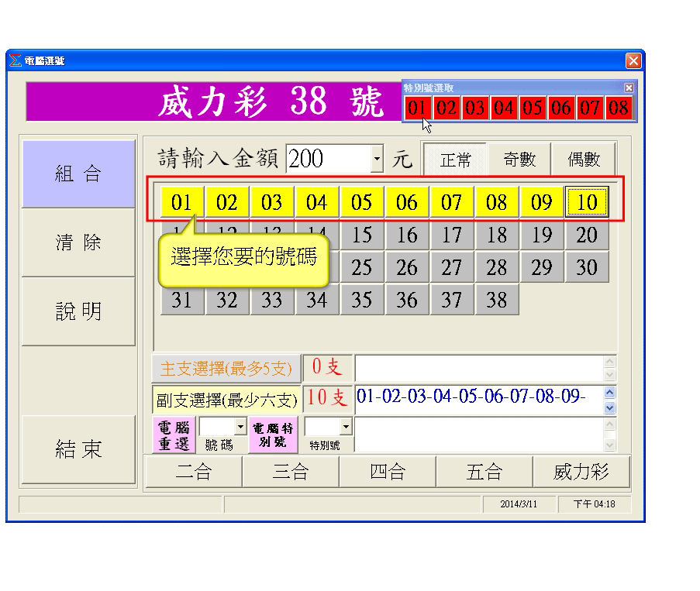Close the 特別號選取 small panel
Image resolution: width=700 pixels, height=591 pixels.
(x=629, y=88)
